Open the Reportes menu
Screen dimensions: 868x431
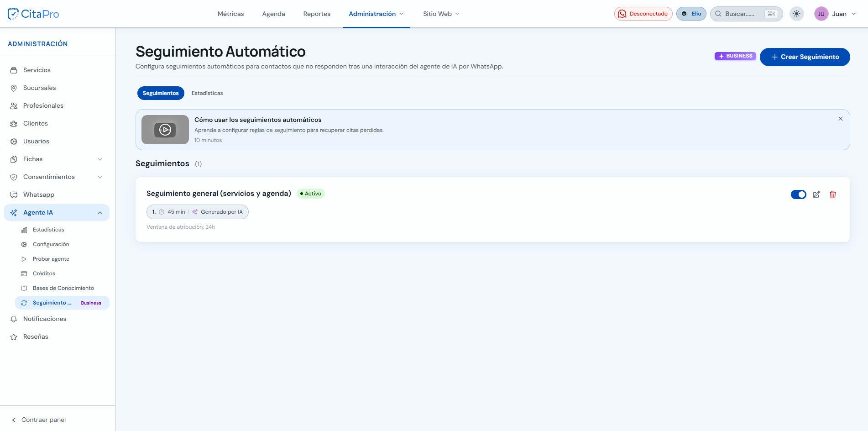(317, 14)
